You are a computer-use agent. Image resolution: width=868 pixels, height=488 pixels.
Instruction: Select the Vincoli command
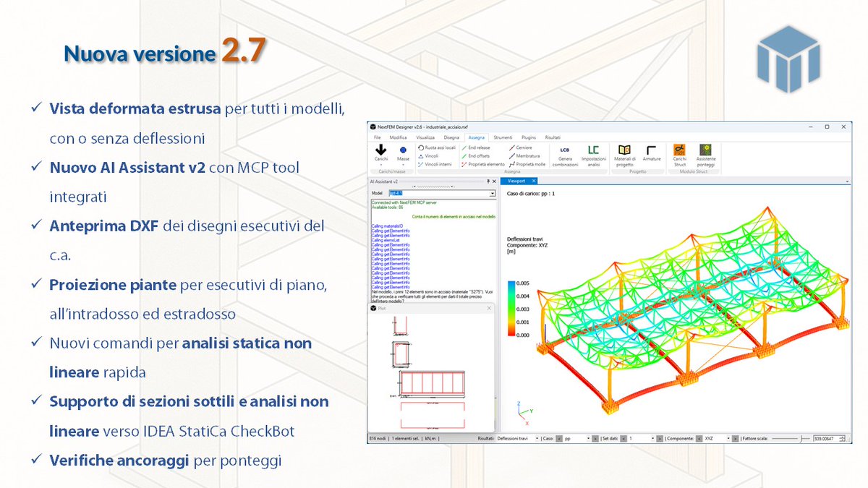[x=429, y=156]
